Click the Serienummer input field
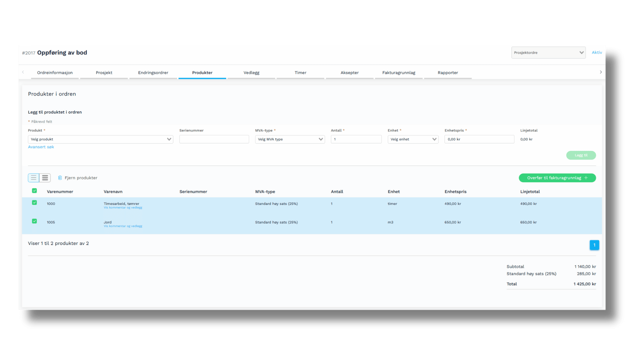The image size is (644, 362). 214,139
